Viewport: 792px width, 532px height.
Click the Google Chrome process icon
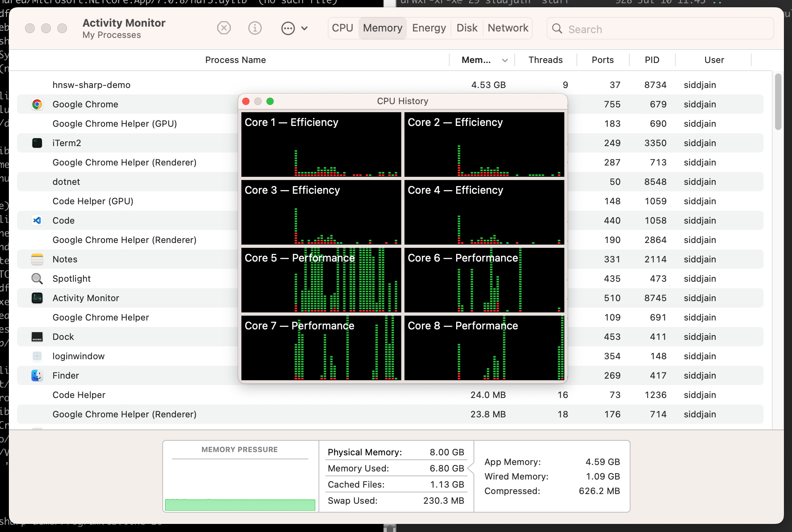click(37, 105)
